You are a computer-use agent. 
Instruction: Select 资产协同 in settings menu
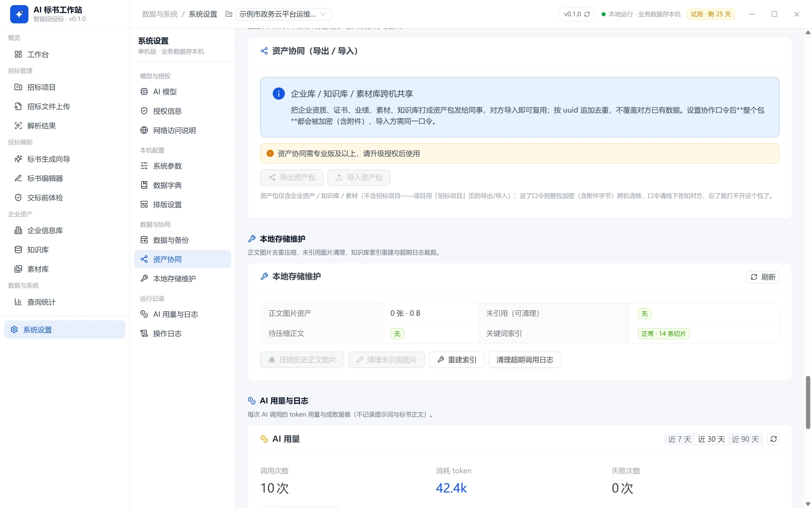click(x=182, y=259)
